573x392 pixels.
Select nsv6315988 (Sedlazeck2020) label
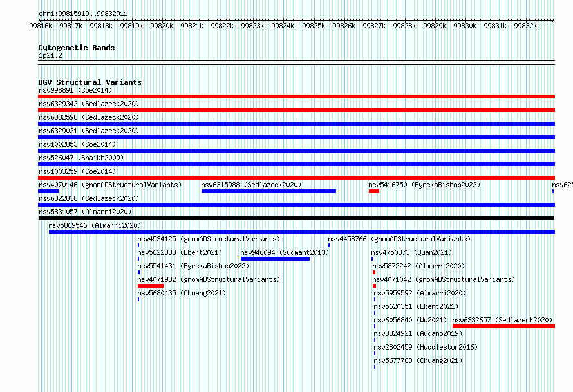pyautogui.click(x=251, y=185)
